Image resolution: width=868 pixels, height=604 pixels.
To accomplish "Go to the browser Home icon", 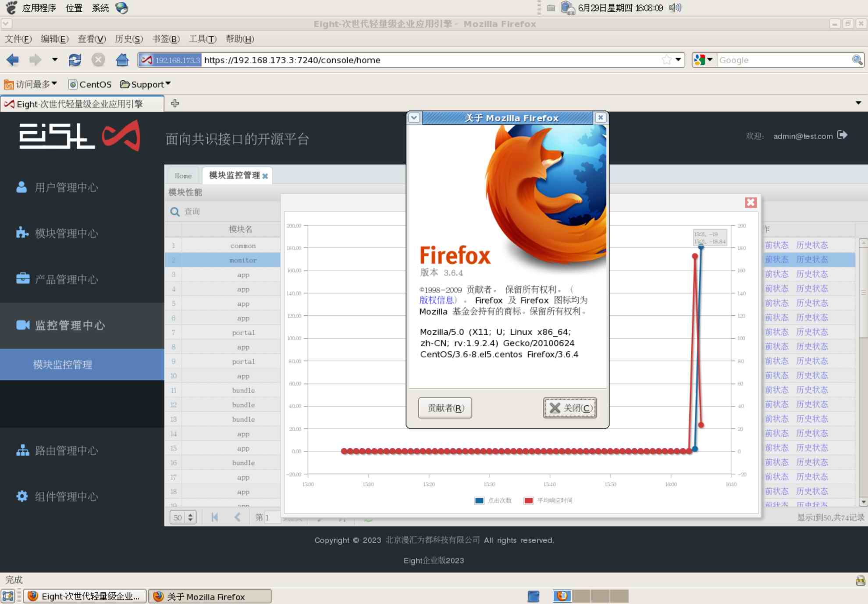I will click(122, 60).
